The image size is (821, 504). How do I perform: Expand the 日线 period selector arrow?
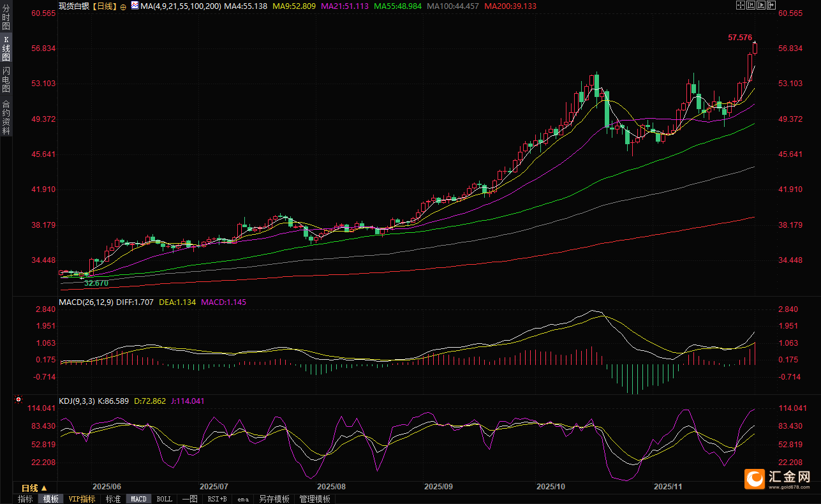[44, 488]
